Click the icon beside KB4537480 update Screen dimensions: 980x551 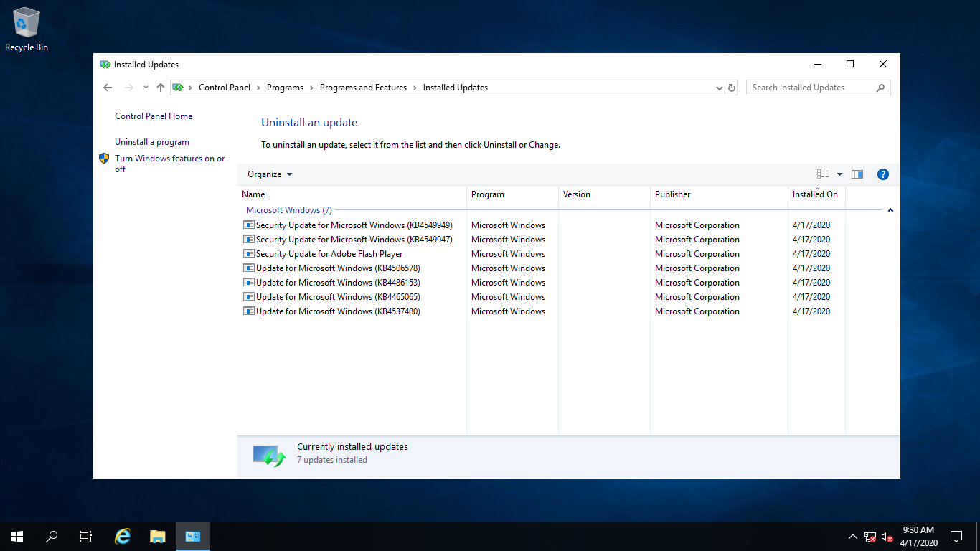coord(249,311)
